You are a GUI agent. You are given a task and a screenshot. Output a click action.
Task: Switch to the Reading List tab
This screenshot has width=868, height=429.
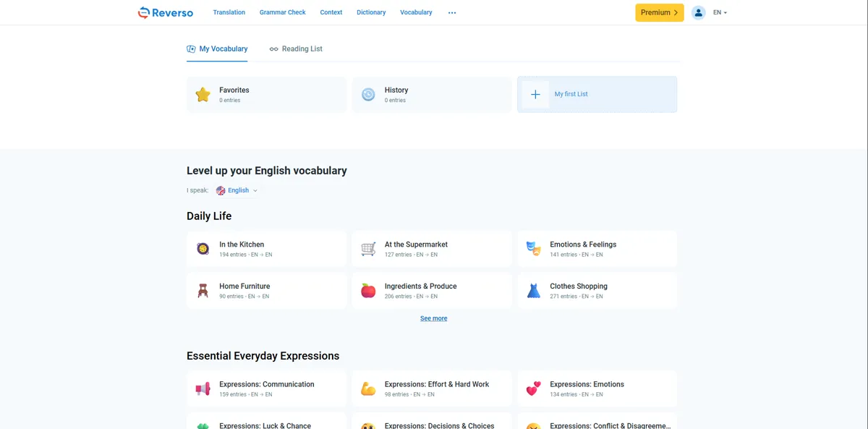point(296,48)
